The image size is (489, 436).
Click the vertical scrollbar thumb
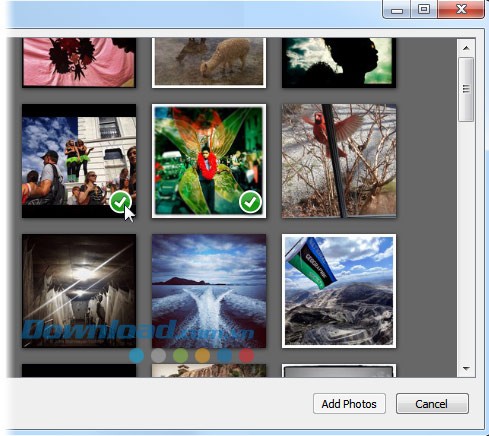(466, 89)
